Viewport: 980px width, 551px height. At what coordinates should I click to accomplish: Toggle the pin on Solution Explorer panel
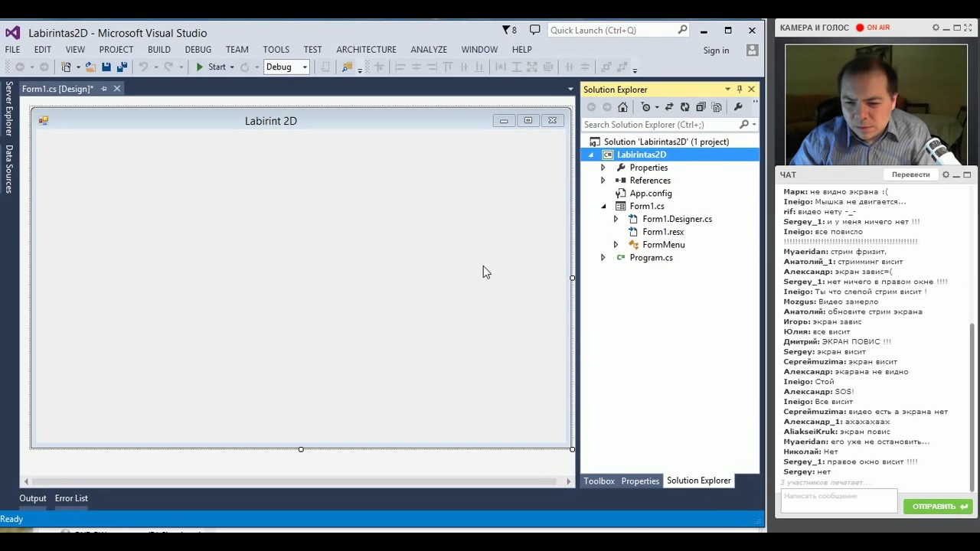(739, 90)
